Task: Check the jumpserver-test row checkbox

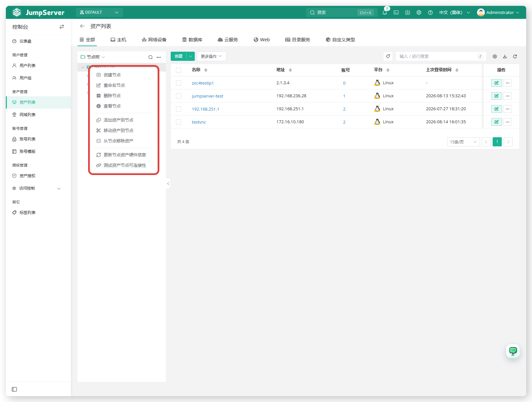Action: 179,96
